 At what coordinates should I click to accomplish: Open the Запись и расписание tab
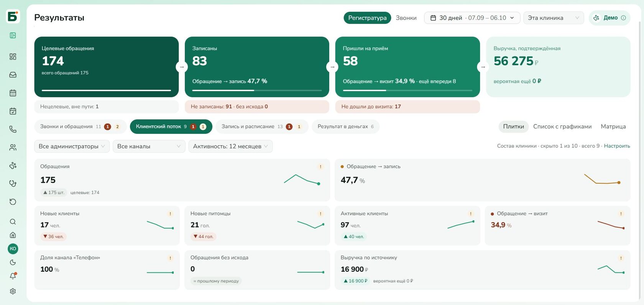(262, 126)
